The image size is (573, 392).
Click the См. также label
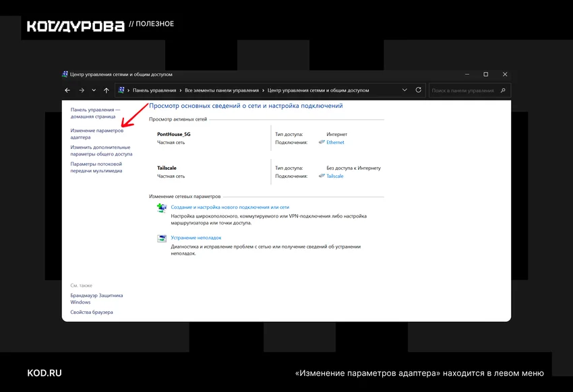click(x=81, y=286)
